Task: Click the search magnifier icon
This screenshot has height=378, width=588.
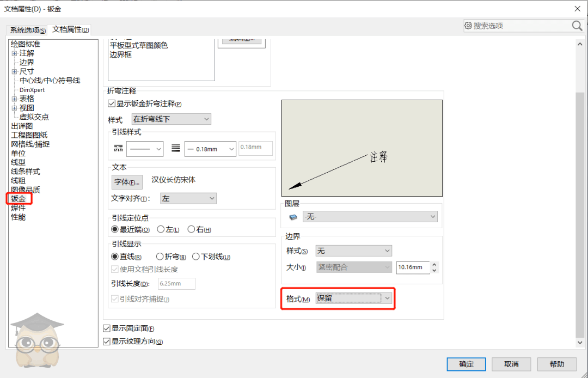Action: pyautogui.click(x=577, y=26)
